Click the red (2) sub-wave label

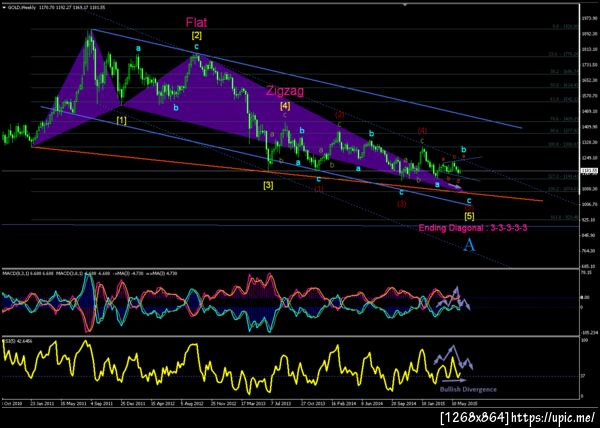click(339, 114)
